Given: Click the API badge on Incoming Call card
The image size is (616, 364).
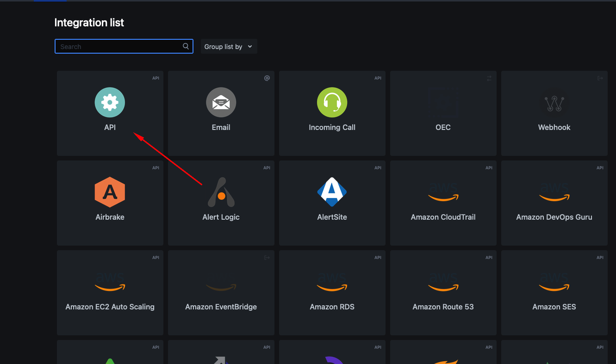Looking at the screenshot, I should click(378, 78).
